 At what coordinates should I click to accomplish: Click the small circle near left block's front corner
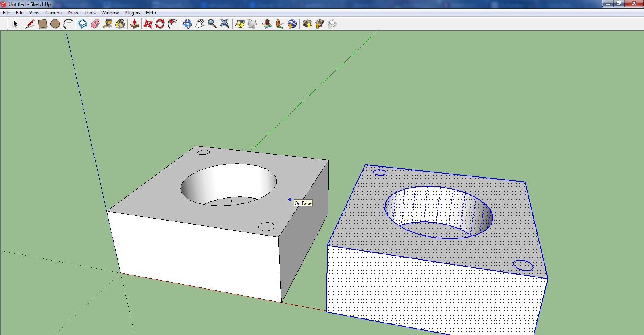point(266,227)
